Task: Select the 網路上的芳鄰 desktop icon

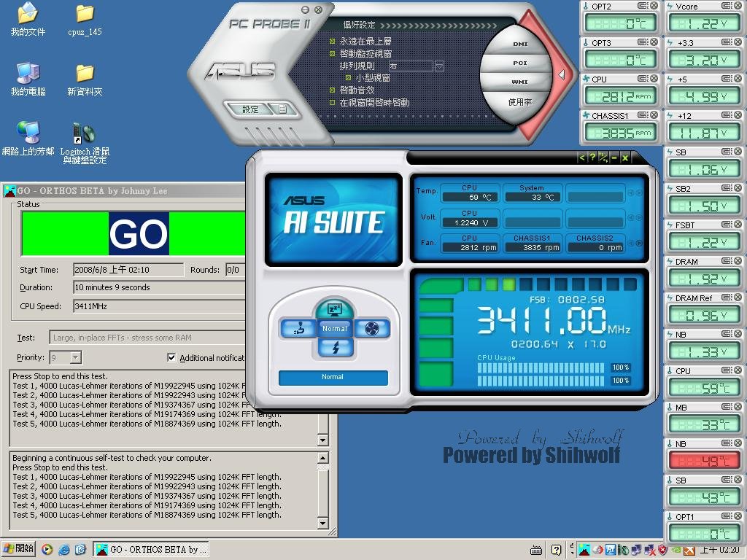Action: click(x=28, y=139)
